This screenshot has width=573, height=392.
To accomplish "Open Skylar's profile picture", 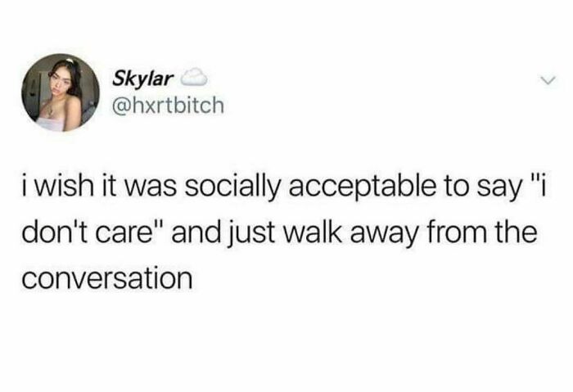I will click(61, 92).
